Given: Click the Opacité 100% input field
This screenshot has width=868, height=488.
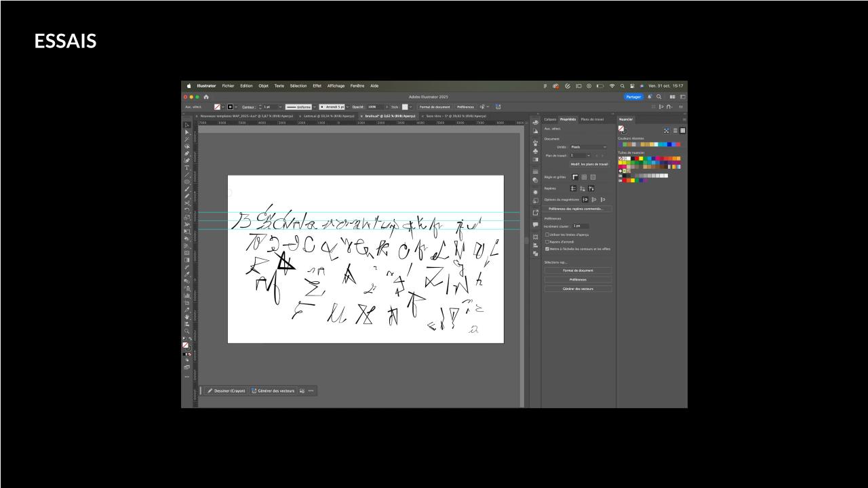Looking at the screenshot, I should pos(374,106).
